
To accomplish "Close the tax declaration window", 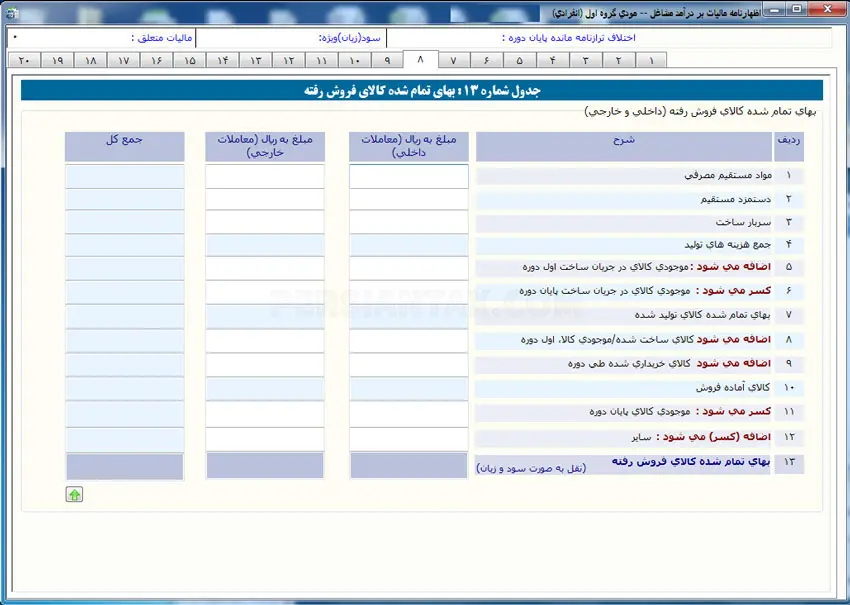I will point(827,10).
